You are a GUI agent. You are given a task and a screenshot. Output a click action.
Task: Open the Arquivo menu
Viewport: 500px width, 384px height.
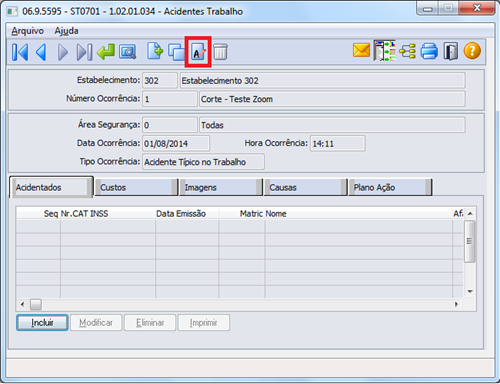click(28, 31)
